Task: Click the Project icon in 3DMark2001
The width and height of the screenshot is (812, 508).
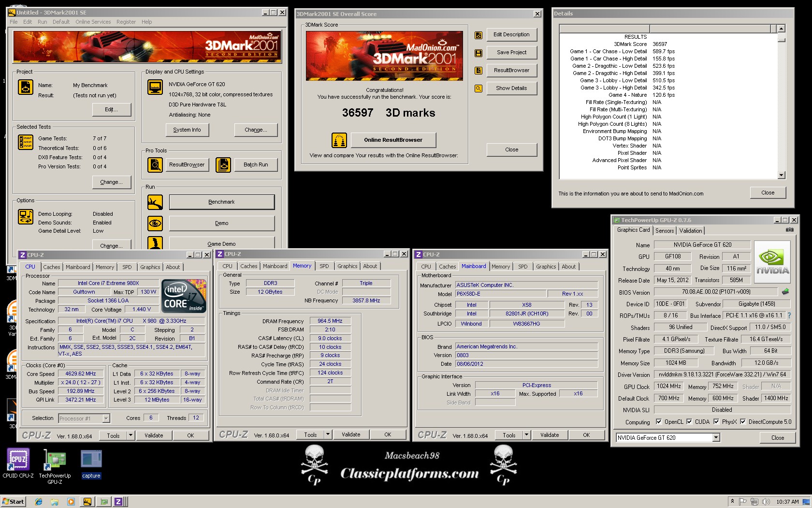Action: tap(25, 87)
